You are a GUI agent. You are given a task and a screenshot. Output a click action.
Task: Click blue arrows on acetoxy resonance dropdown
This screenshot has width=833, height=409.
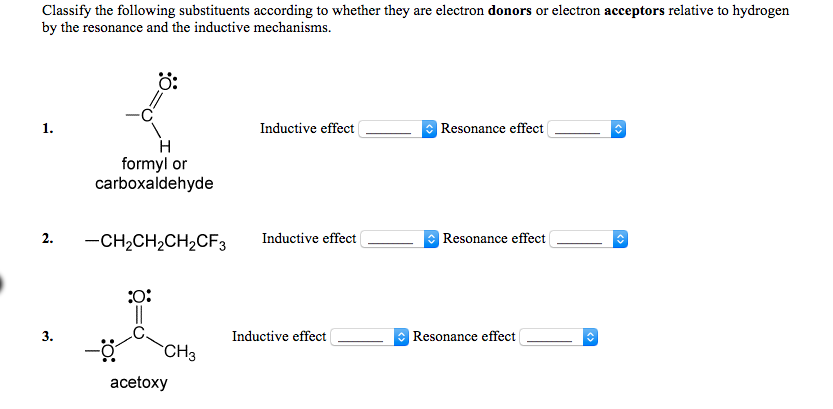click(x=590, y=337)
